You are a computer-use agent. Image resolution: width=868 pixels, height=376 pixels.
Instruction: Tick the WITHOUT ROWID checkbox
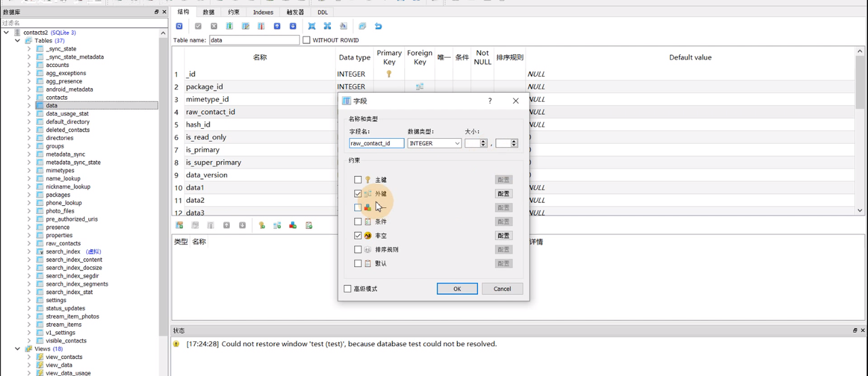coord(307,41)
